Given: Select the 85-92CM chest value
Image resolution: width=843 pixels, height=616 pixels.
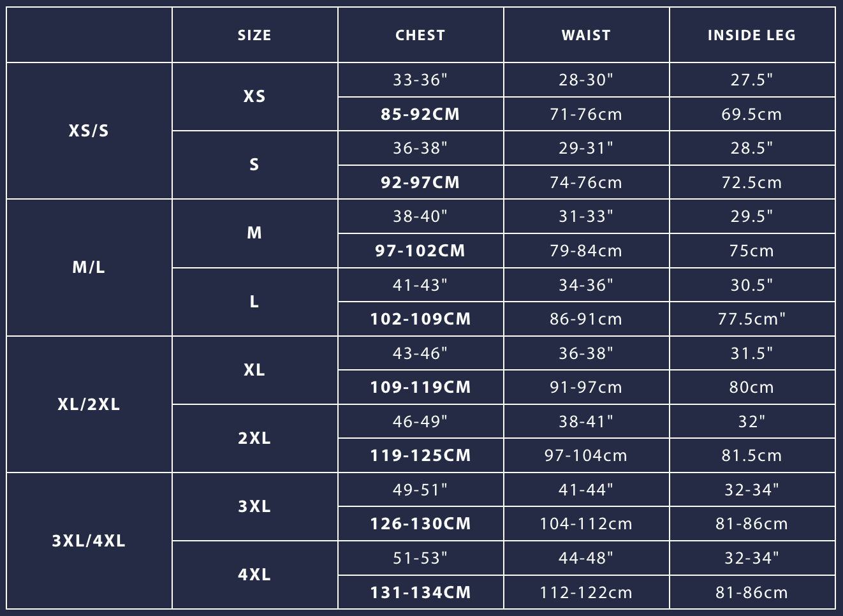Looking at the screenshot, I should coord(420,114).
